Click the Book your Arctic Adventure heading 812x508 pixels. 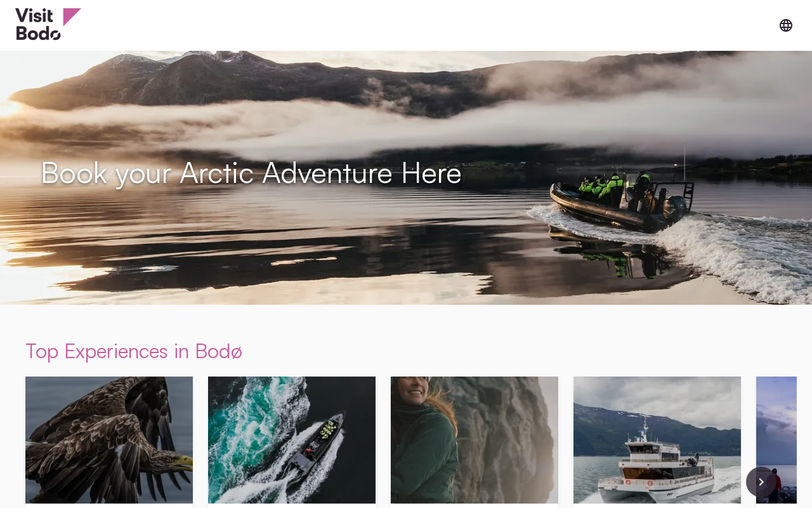pos(251,173)
